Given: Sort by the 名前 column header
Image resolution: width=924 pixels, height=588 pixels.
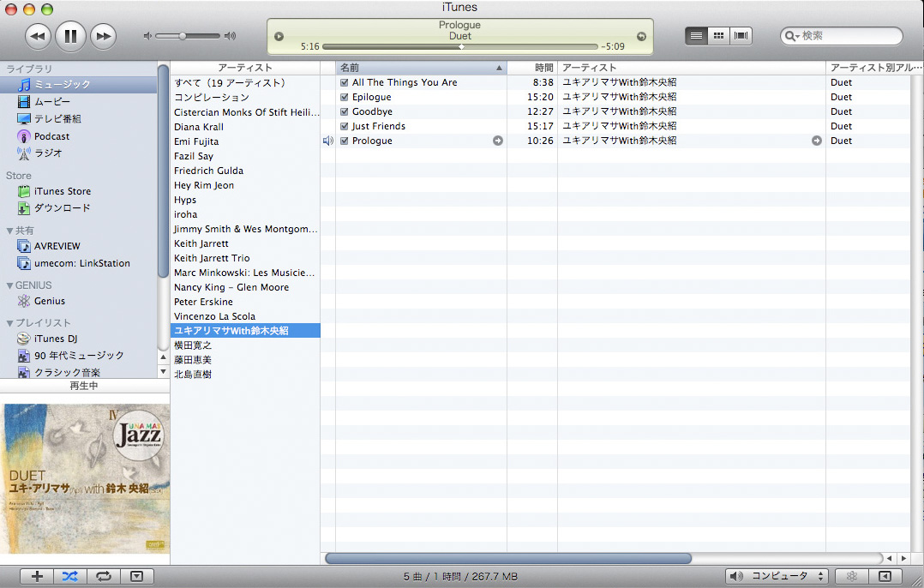Looking at the screenshot, I should [x=422, y=68].
